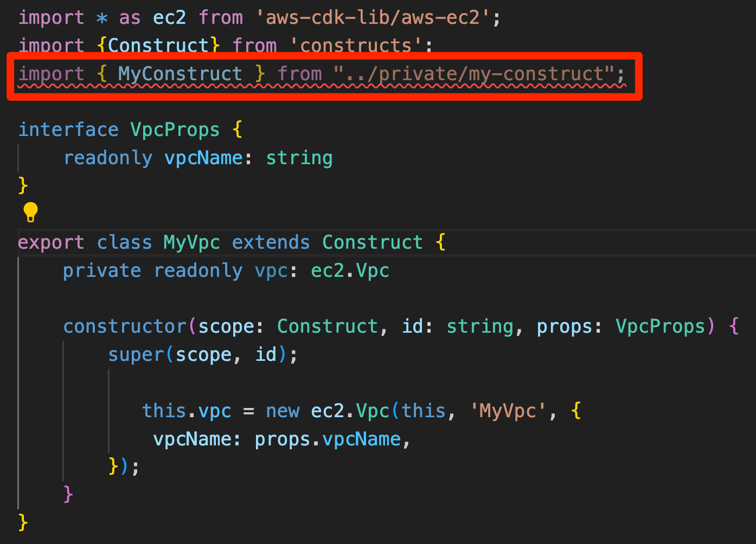Click the super call
756x544 pixels.
[136, 354]
